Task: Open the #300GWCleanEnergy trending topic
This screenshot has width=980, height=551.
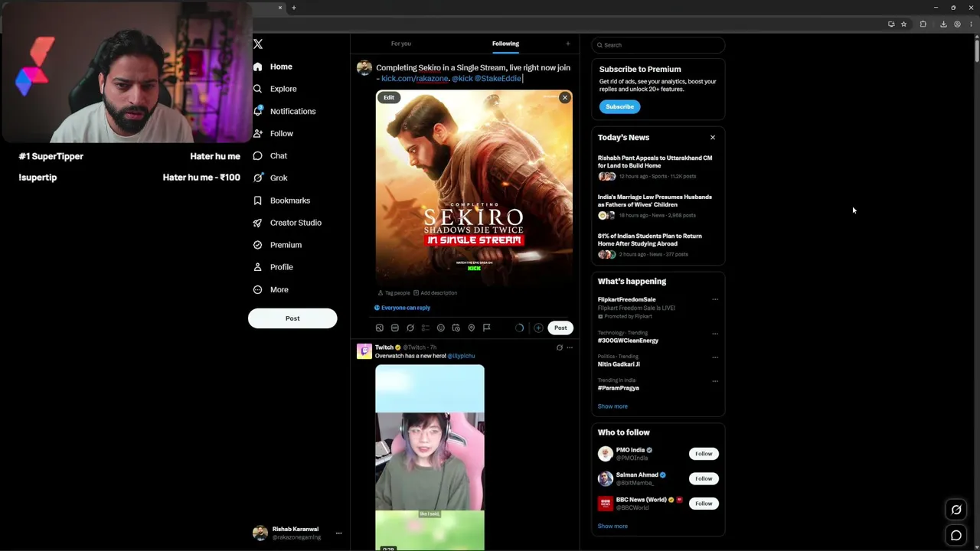Action: (x=628, y=341)
